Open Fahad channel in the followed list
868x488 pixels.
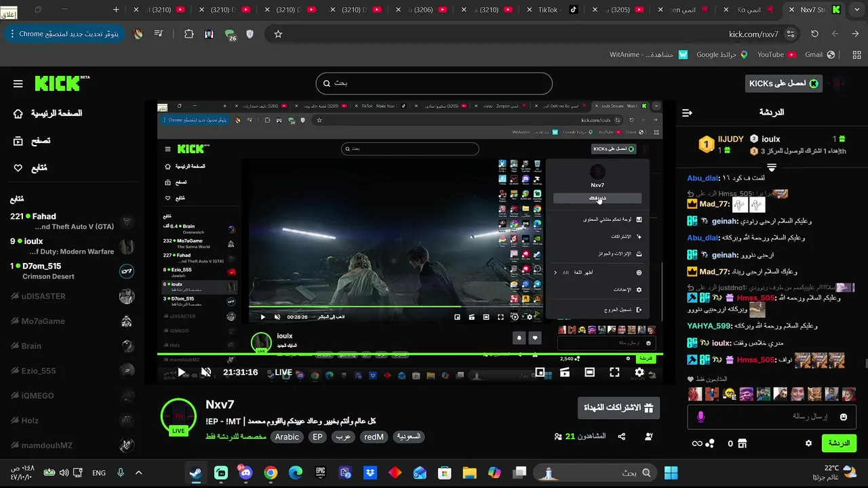72,221
